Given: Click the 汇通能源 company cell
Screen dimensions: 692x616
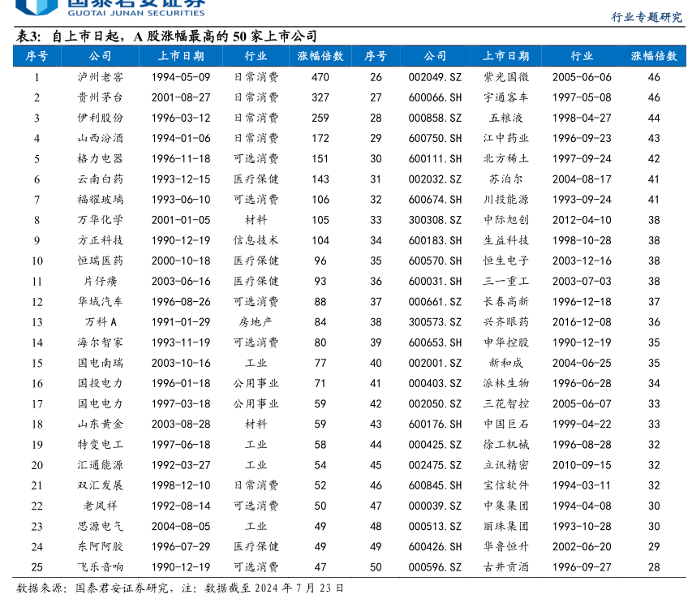Looking at the screenshot, I should click(100, 465).
